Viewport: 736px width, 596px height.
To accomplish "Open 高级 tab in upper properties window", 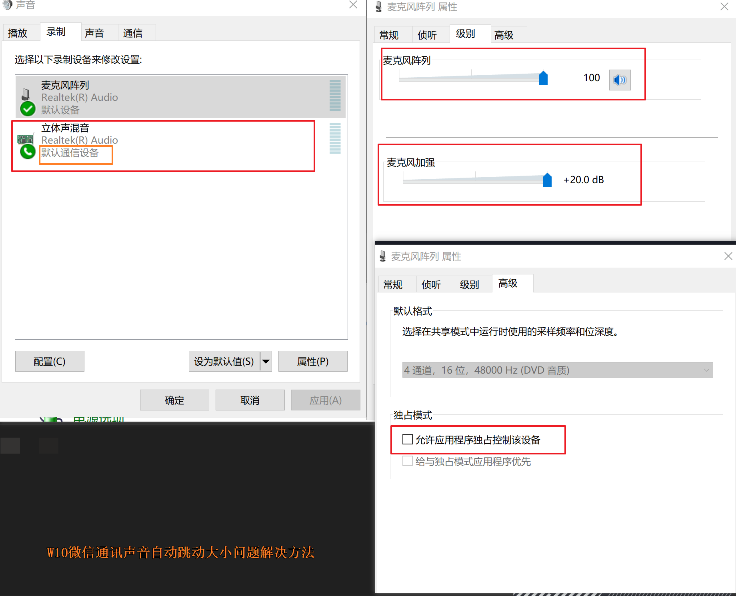I will coord(504,35).
